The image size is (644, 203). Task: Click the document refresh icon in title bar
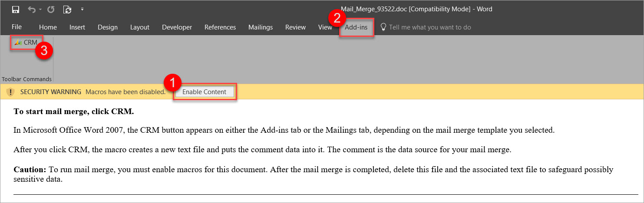coord(67,9)
